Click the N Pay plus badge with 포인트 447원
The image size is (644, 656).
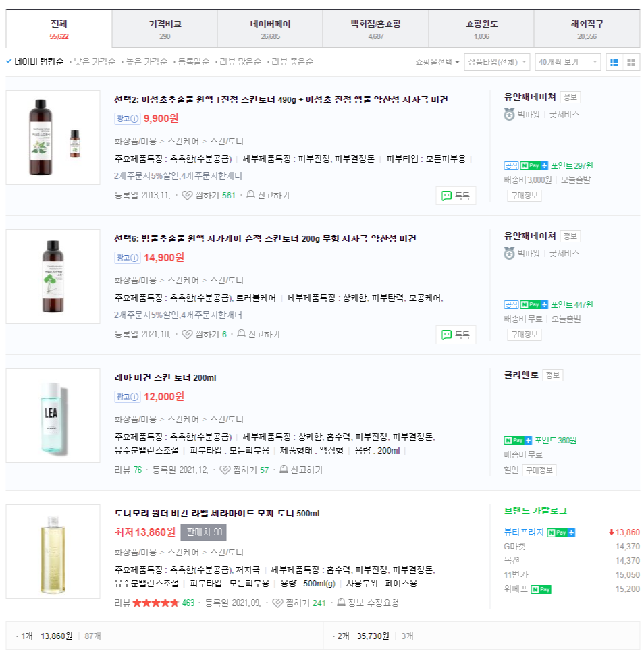[x=534, y=304]
